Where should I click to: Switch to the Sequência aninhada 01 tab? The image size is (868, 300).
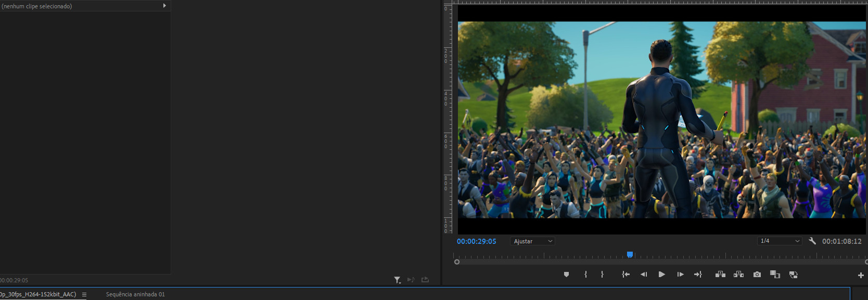135,294
